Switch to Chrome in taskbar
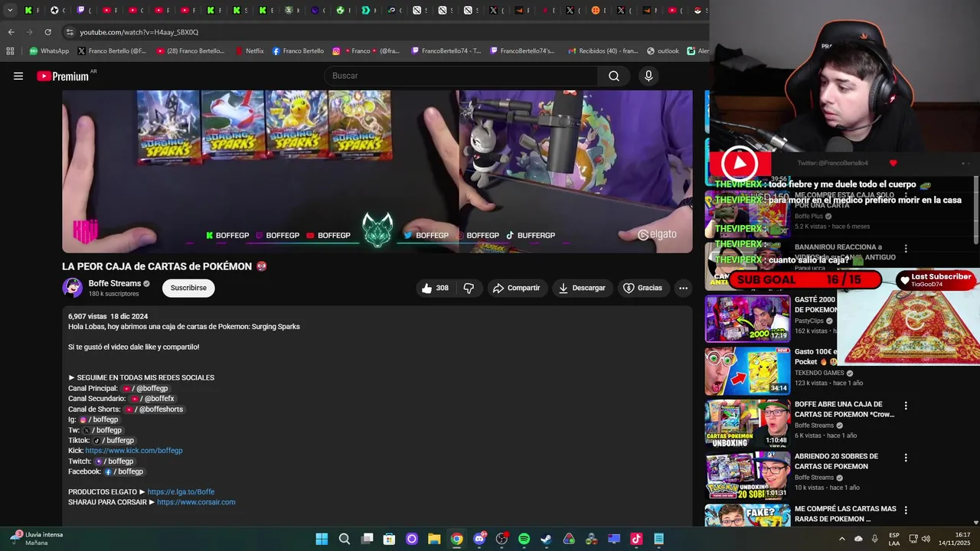This screenshot has height=551, width=980. pos(456,539)
